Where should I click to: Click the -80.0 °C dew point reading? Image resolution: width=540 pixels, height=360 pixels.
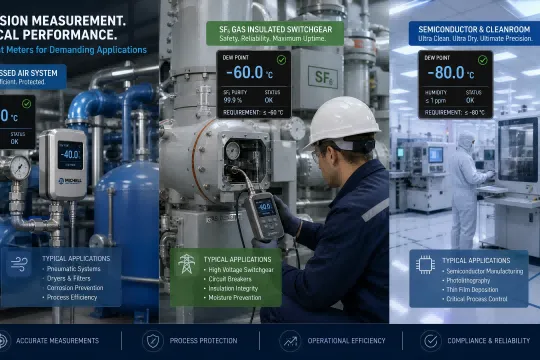[x=450, y=73]
